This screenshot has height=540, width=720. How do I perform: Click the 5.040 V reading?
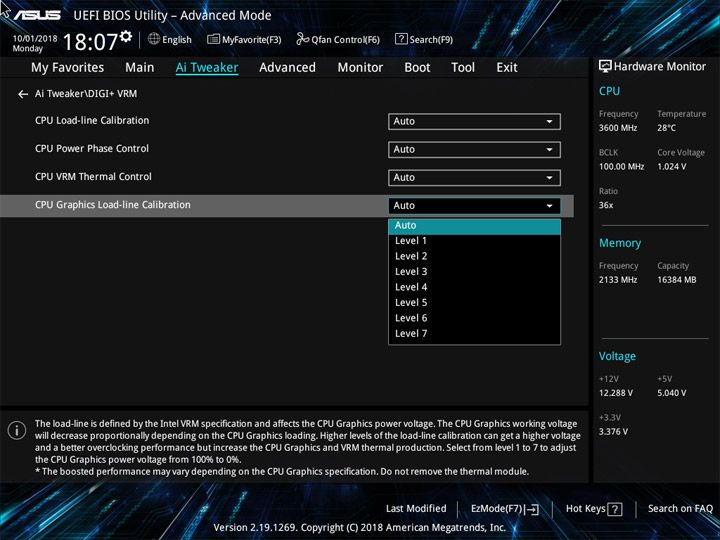click(x=671, y=393)
